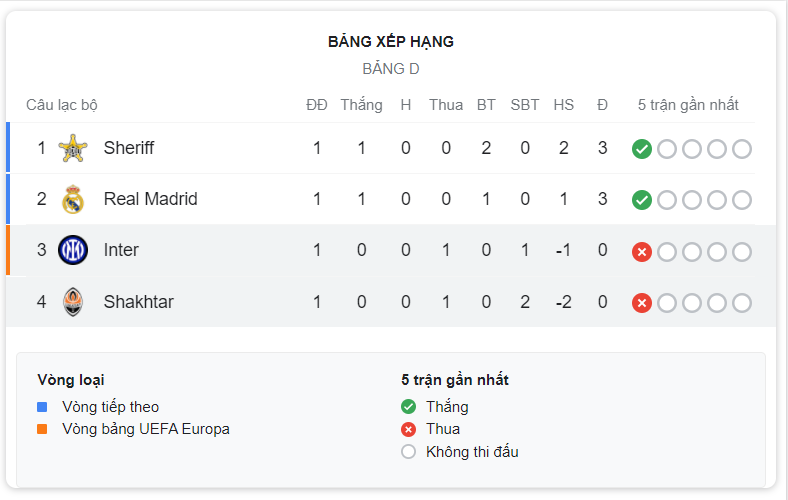This screenshot has width=788, height=500.
Task: Click the 5 trận gần nhất header
Action: 688,105
